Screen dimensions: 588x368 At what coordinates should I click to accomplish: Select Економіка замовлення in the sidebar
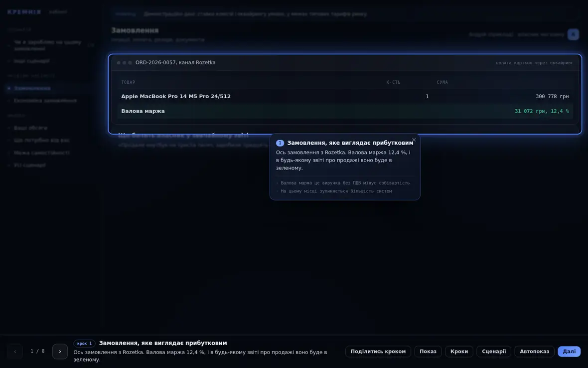45,101
